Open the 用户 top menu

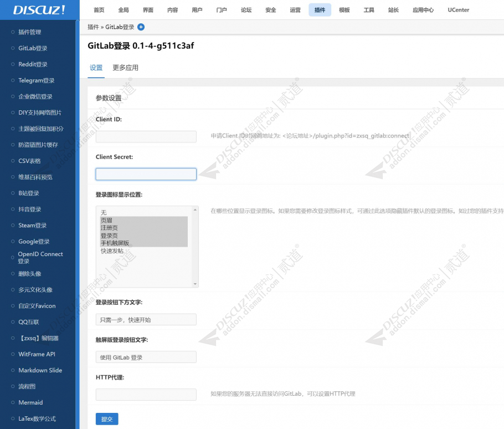pyautogui.click(x=197, y=10)
